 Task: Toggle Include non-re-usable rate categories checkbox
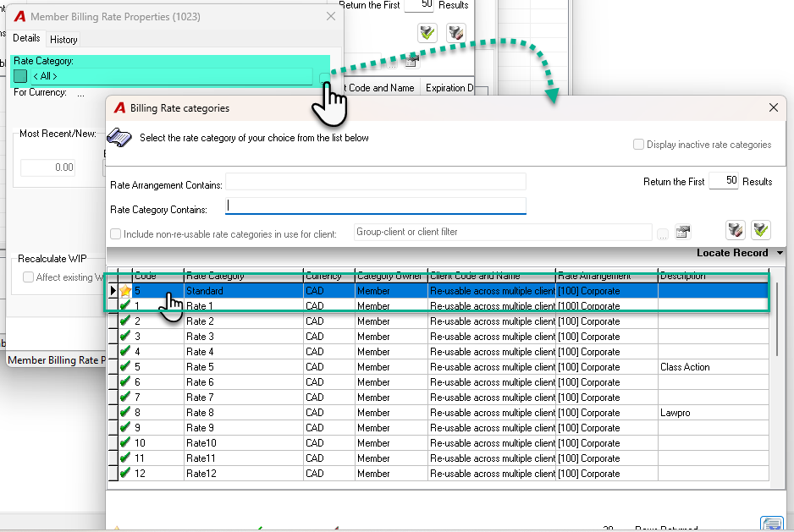115,233
